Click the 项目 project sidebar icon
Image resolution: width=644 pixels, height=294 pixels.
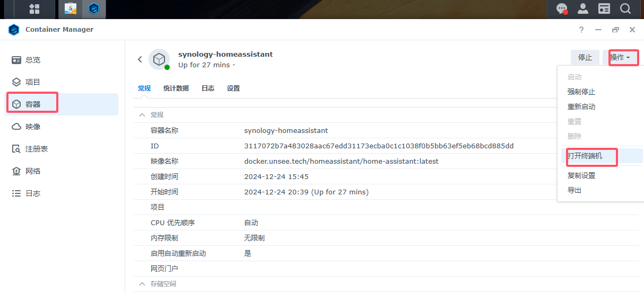16,82
